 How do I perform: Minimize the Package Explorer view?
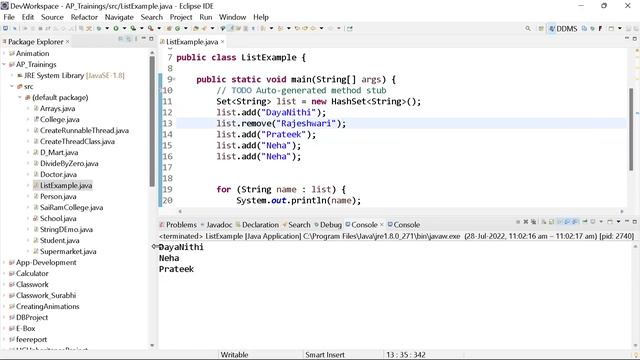coord(144,38)
